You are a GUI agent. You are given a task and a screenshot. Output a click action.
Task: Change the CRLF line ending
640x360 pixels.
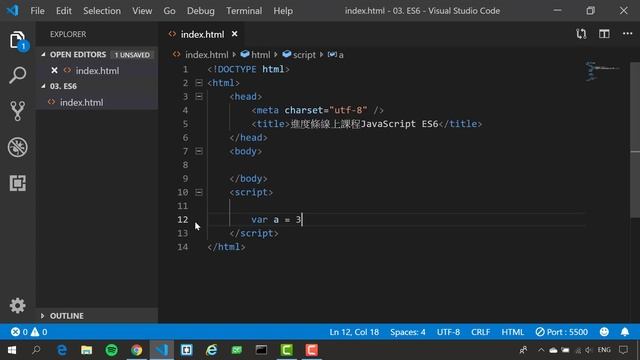point(480,332)
